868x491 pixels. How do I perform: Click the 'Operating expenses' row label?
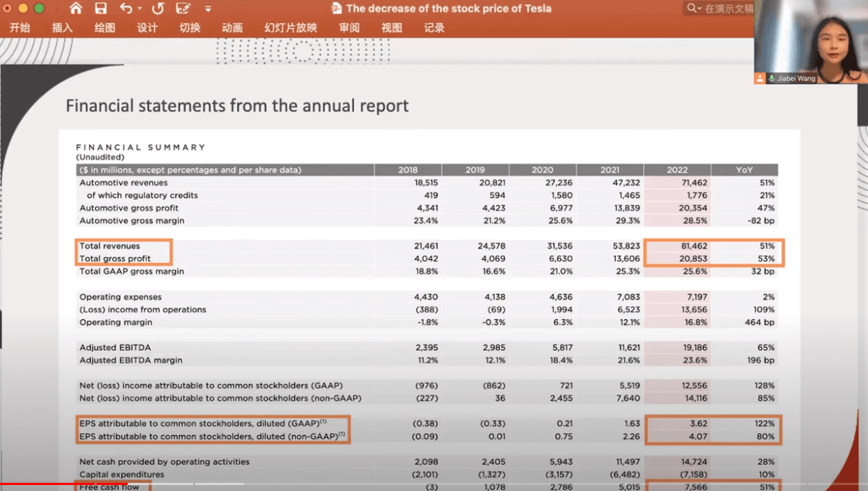(121, 297)
